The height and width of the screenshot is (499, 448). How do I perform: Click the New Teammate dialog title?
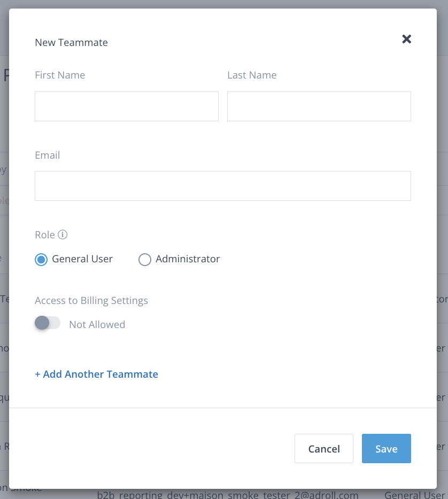71,43
